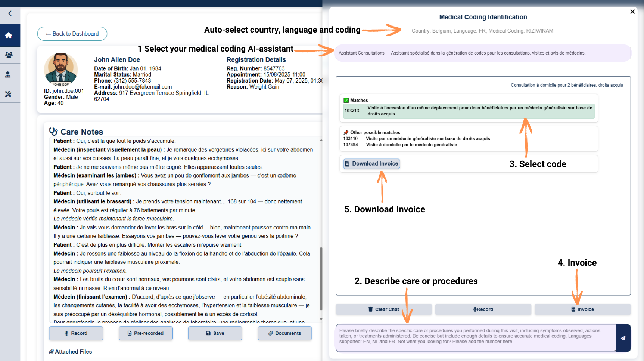Open Pre-recorded audio under Care Notes

(x=146, y=333)
